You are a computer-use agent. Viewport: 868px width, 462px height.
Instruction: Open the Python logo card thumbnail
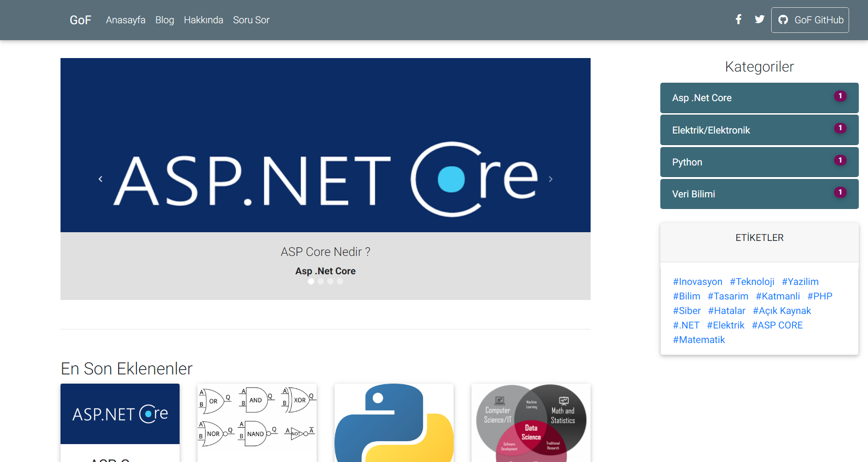click(394, 422)
